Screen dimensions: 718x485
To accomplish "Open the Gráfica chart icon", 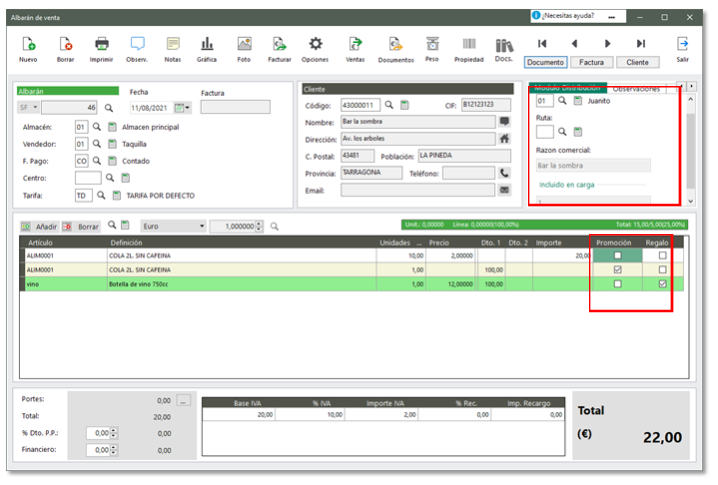I will click(207, 44).
